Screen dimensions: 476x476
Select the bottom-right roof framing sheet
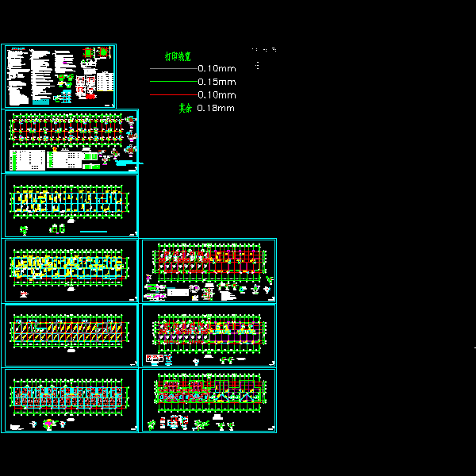(208, 400)
